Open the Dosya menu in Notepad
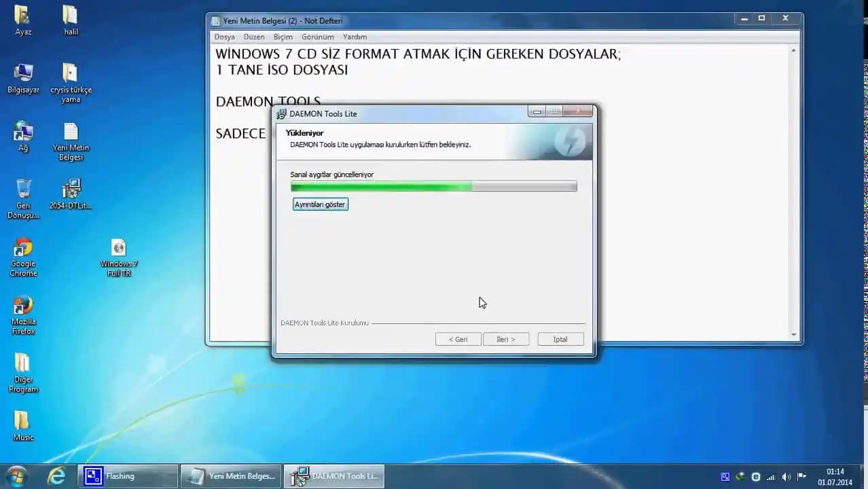 pyautogui.click(x=224, y=37)
